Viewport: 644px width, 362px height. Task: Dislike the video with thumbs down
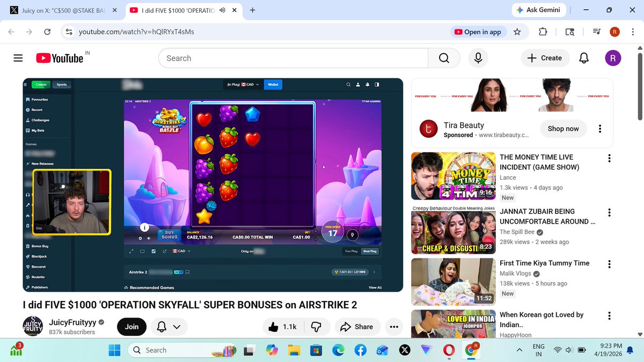coord(317,327)
